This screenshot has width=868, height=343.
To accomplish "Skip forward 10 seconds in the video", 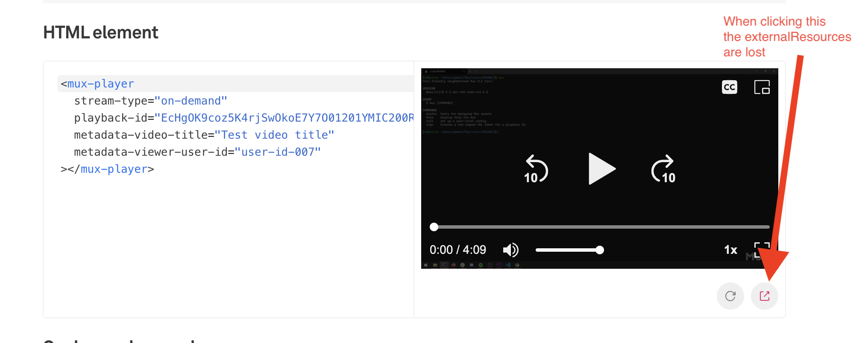I will tap(663, 169).
